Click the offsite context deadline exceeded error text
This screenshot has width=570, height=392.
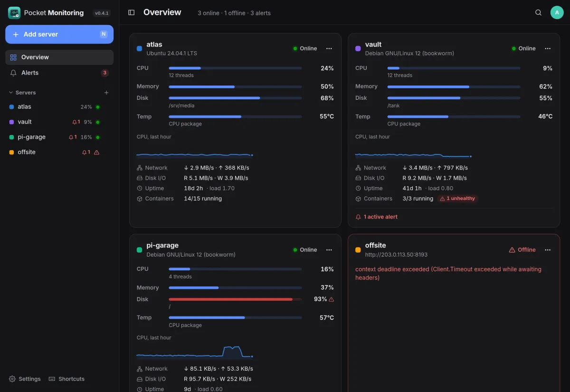[448, 273]
